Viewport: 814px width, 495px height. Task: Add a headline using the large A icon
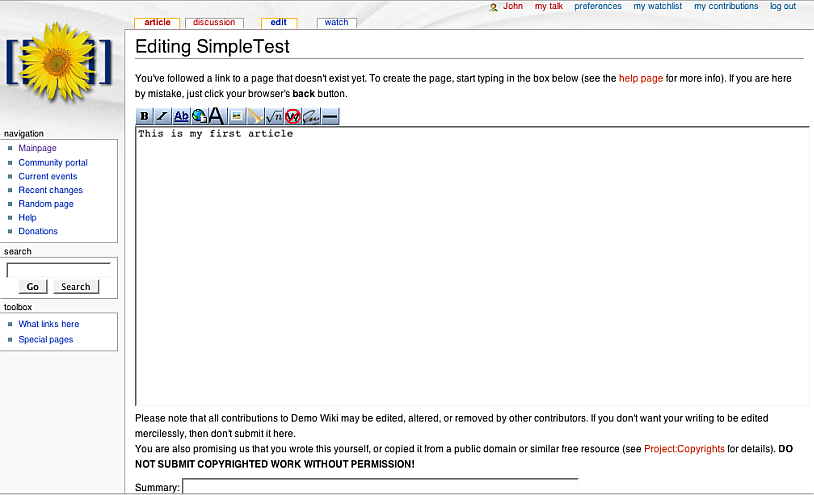[x=216, y=116]
